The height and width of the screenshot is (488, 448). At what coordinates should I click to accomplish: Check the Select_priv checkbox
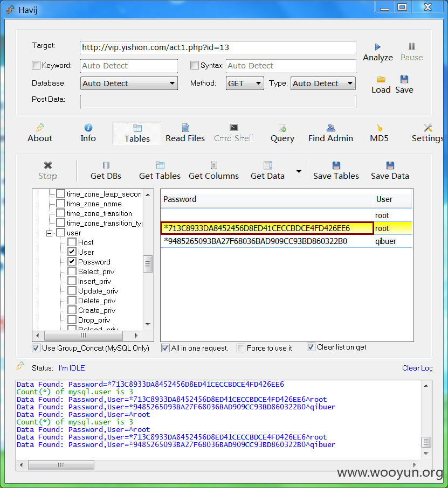coord(72,271)
